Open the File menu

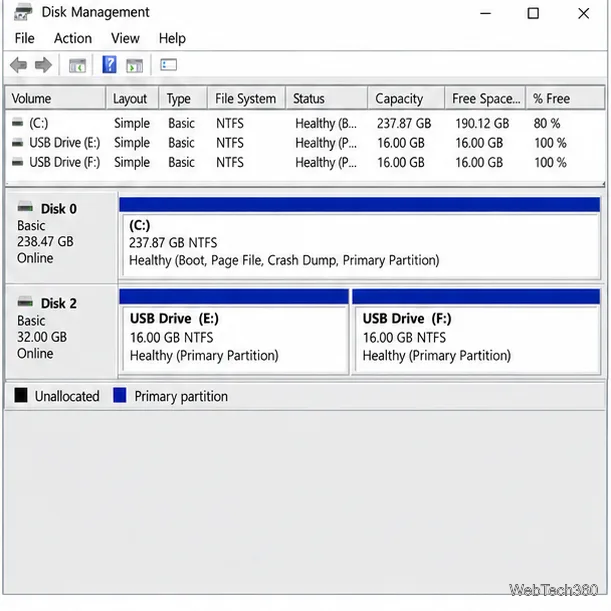point(25,38)
